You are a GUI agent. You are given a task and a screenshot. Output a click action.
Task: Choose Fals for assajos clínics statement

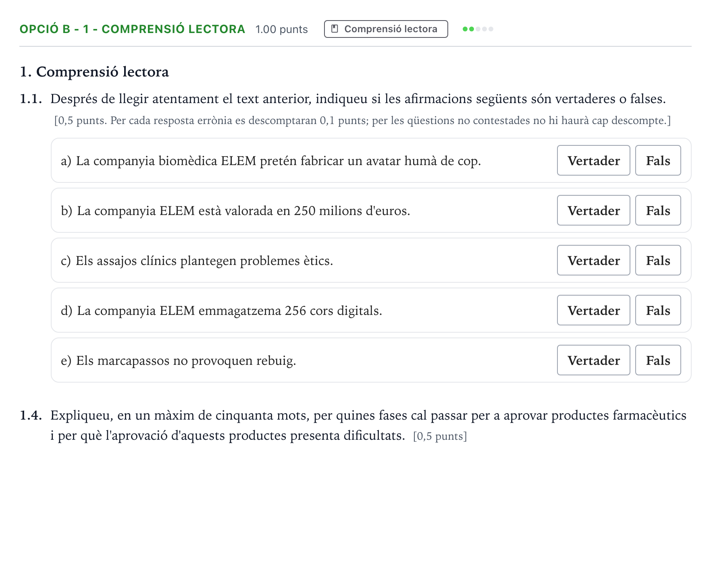pos(658,260)
